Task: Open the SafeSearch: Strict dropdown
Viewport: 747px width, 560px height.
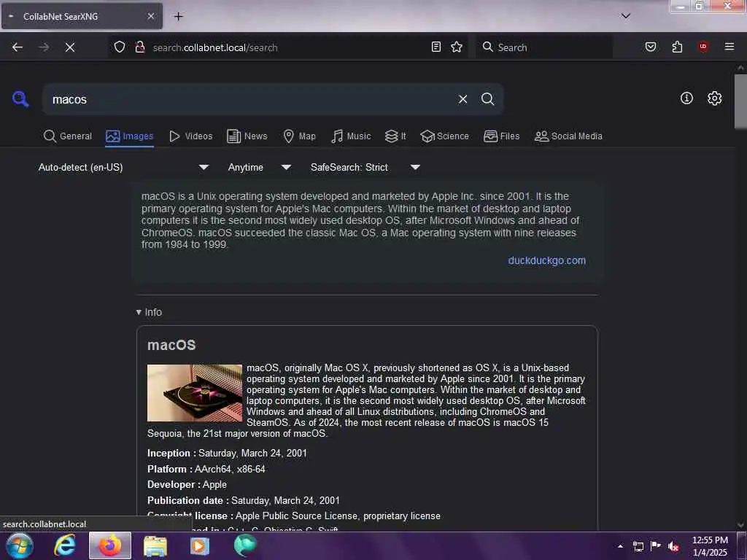Action: [x=365, y=167]
